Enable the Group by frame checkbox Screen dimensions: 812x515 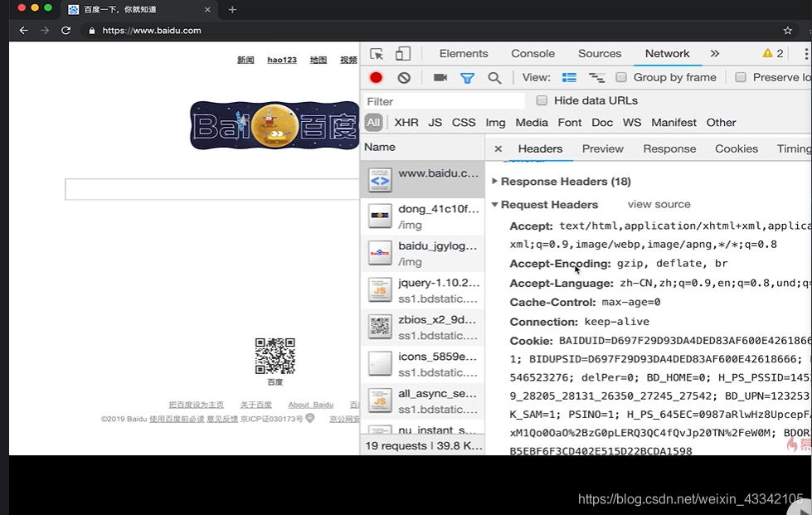[621, 77]
